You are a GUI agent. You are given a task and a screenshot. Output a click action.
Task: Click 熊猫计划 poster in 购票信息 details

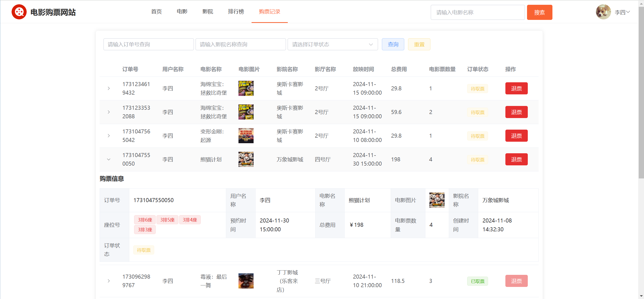[x=437, y=200]
